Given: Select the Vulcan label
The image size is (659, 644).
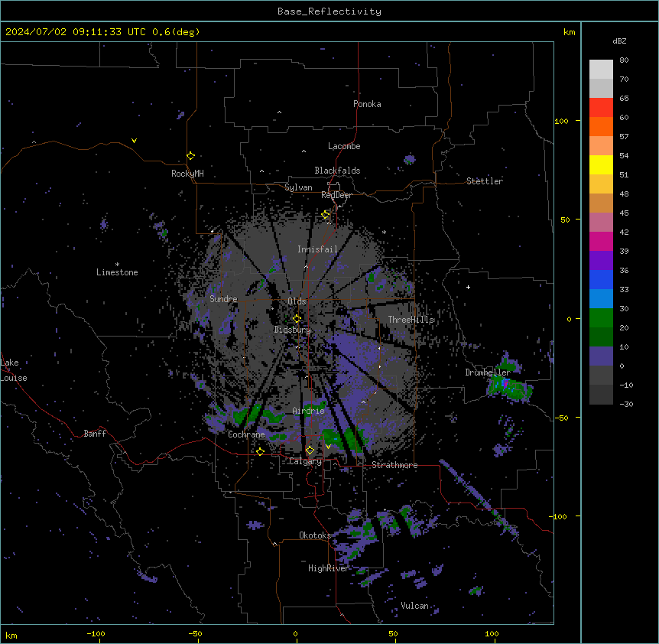Looking at the screenshot, I should [x=414, y=606].
